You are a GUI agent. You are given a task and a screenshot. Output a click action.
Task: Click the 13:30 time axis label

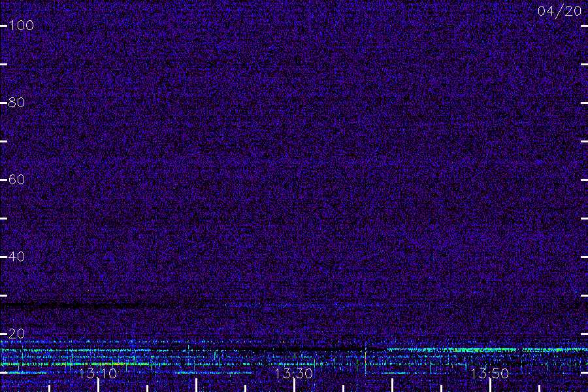pos(293,374)
